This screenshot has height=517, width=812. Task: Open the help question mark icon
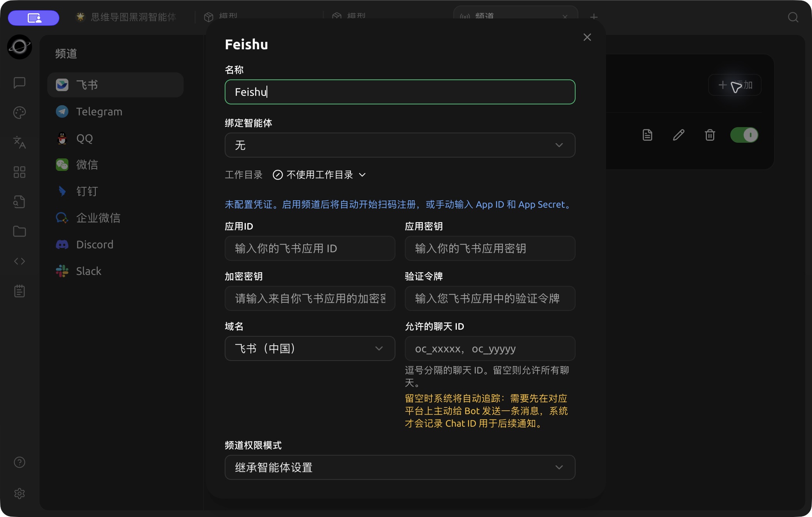tap(20, 462)
